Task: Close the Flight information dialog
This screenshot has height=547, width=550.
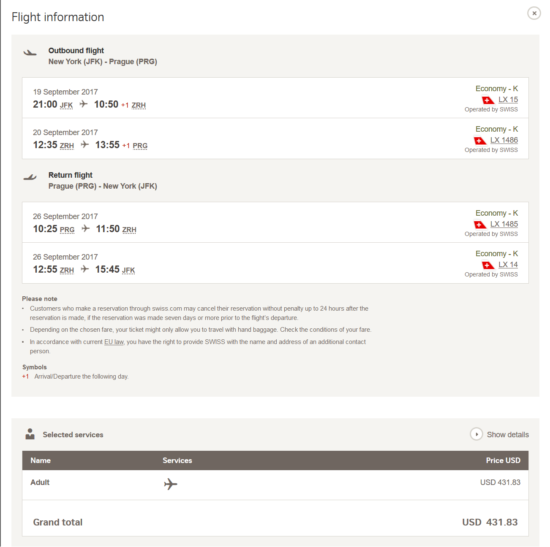Action: 534,13
